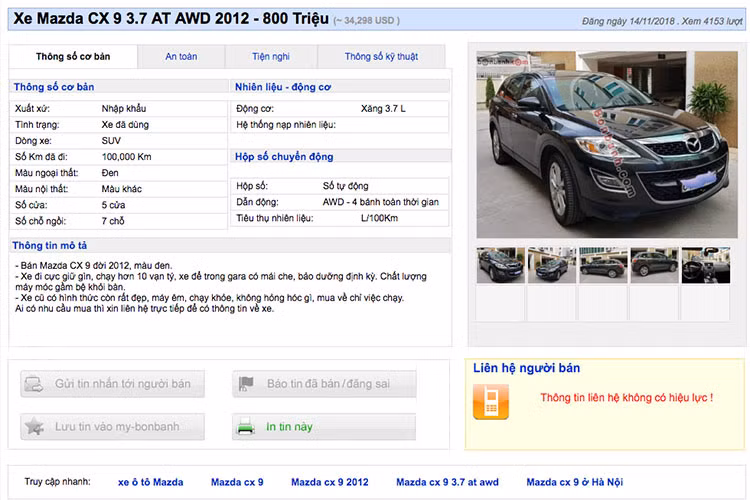Click the monitor icon for reporting sold listing
The height and width of the screenshot is (500, 750).
coord(246,384)
